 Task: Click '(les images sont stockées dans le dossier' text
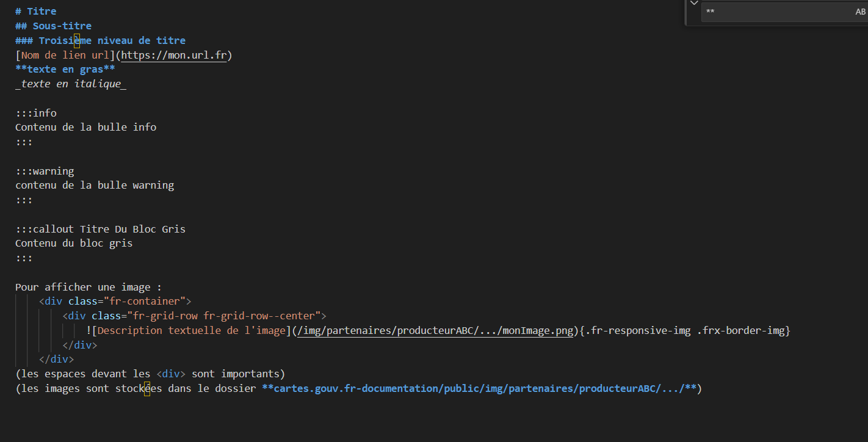(x=136, y=389)
